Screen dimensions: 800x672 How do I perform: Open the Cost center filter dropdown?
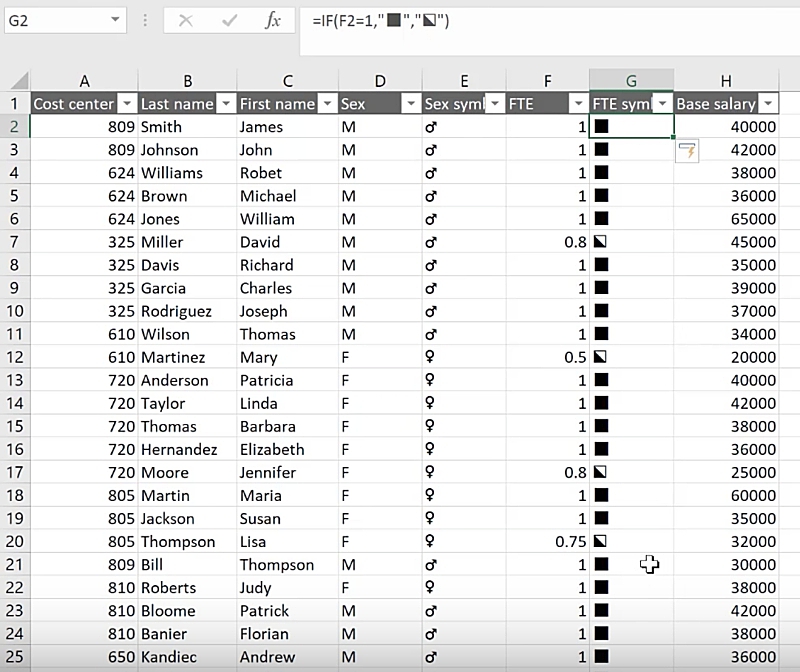(126, 104)
